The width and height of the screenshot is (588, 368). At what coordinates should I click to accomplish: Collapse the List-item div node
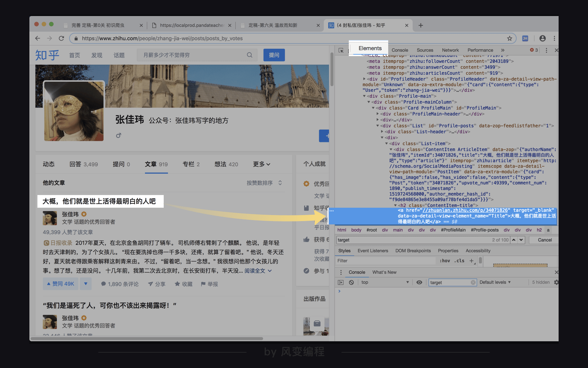[387, 144]
